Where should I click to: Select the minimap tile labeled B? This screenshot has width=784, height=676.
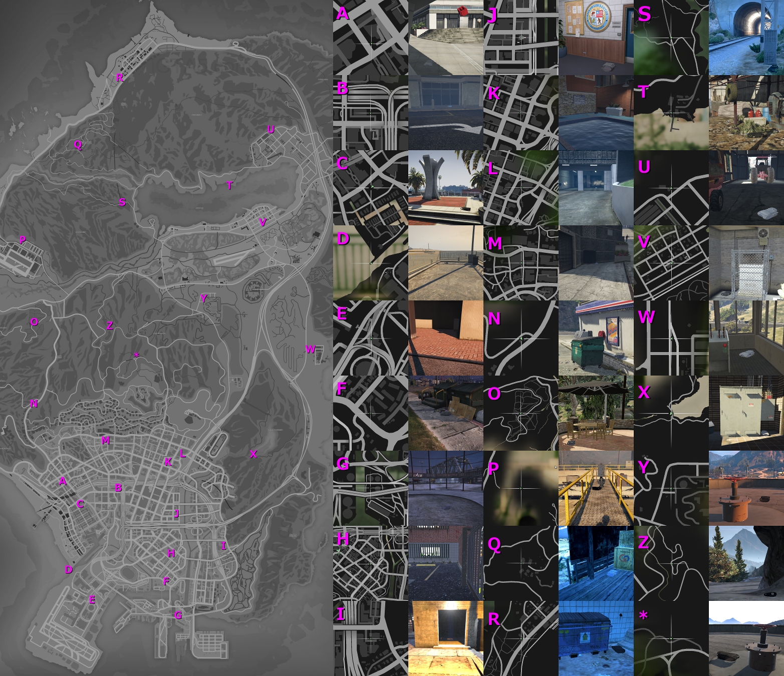(371, 113)
